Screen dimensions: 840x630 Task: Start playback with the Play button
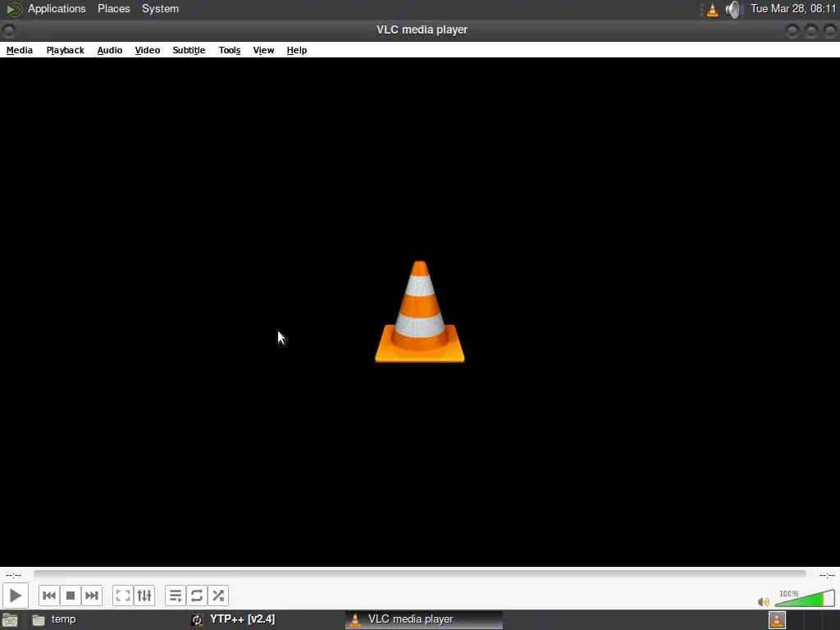pyautogui.click(x=15, y=596)
